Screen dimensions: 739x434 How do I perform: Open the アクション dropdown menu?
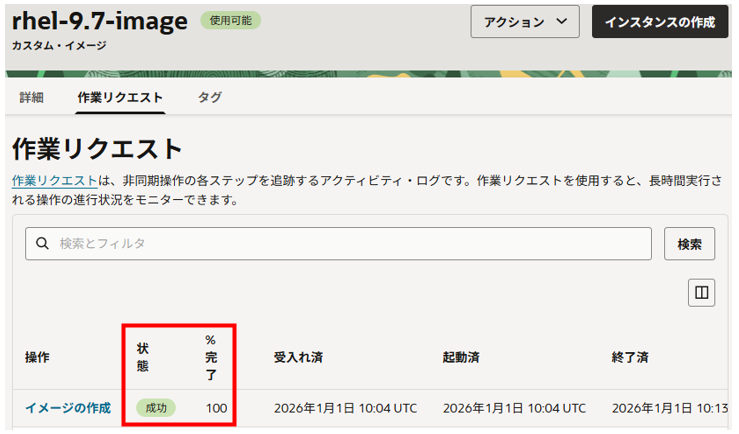click(525, 22)
